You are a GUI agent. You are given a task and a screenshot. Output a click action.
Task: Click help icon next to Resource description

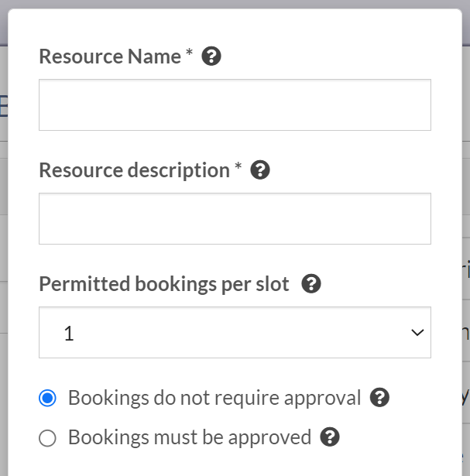click(x=260, y=170)
